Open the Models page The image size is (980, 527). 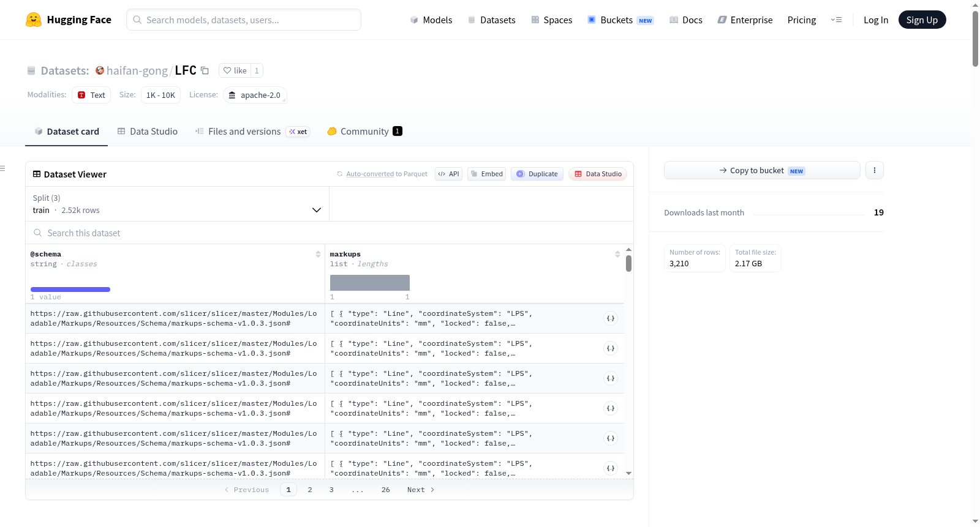(431, 20)
